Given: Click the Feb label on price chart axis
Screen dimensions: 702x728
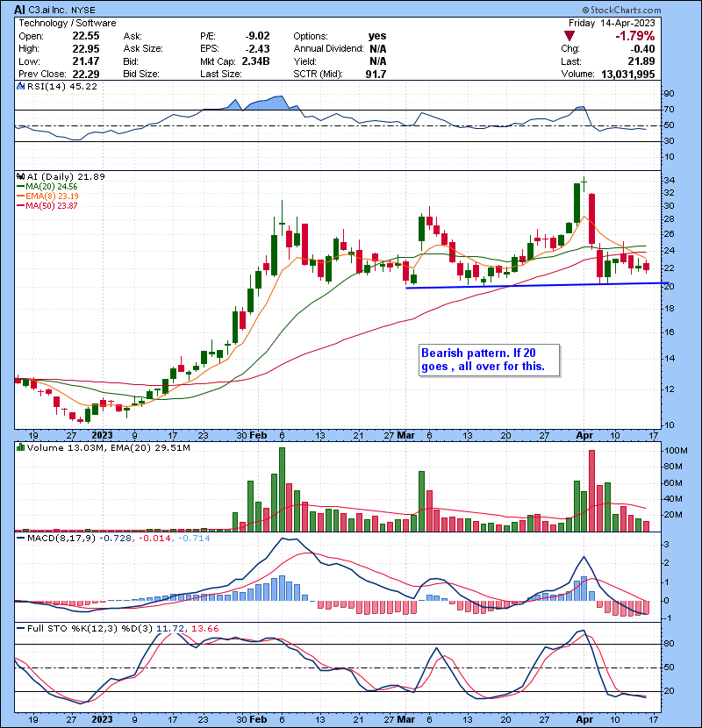Looking at the screenshot, I should [x=258, y=436].
